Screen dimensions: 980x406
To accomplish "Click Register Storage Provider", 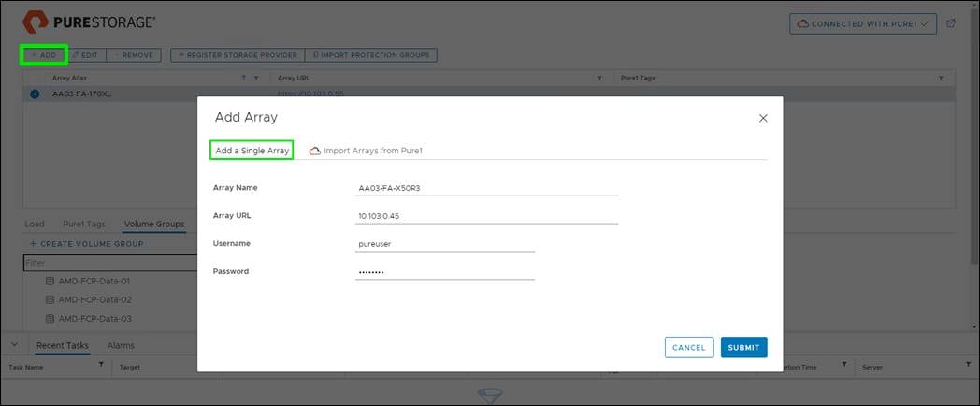I will click(x=238, y=55).
